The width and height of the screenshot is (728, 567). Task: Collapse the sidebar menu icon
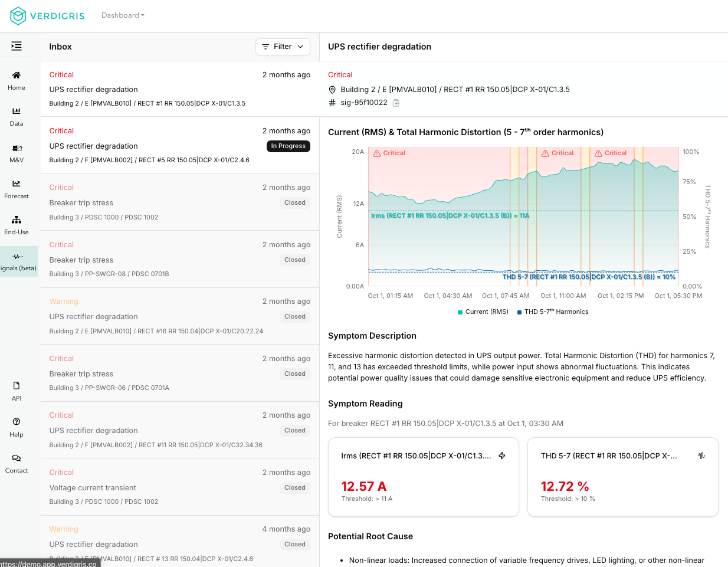point(17,46)
